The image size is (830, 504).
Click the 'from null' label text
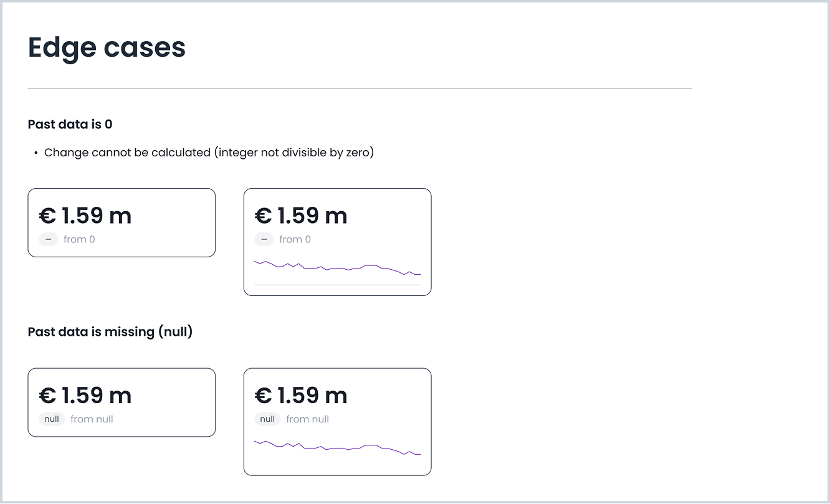92,419
